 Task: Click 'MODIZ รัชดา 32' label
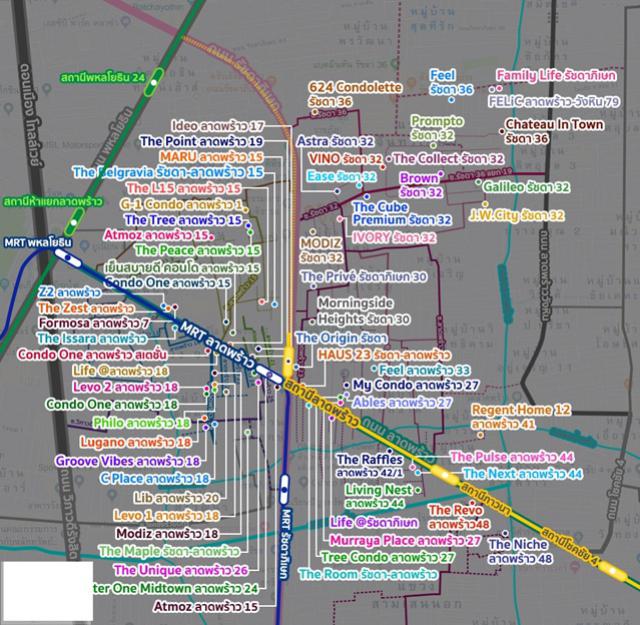[x=322, y=251]
